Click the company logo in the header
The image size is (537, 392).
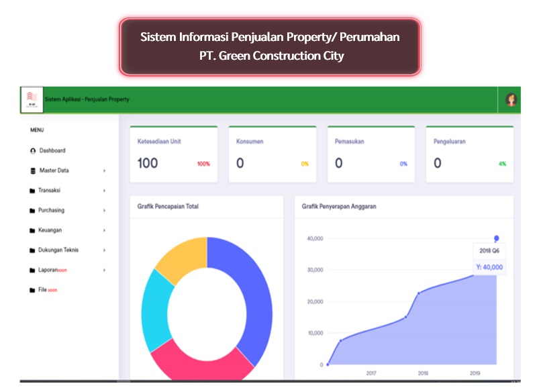(x=32, y=99)
